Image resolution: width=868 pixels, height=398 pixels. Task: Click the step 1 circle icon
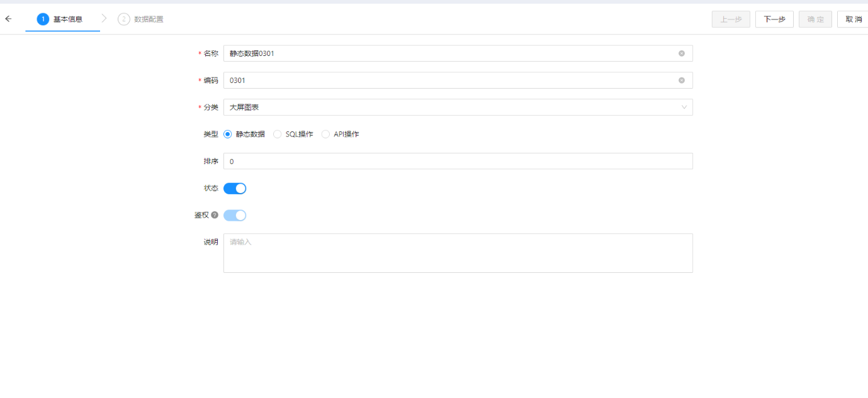43,19
